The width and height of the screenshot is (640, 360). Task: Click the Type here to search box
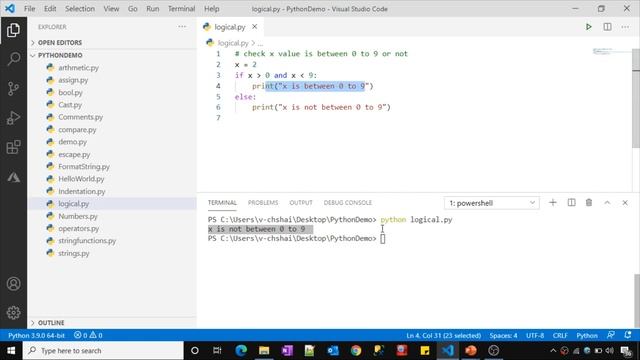click(x=103, y=351)
